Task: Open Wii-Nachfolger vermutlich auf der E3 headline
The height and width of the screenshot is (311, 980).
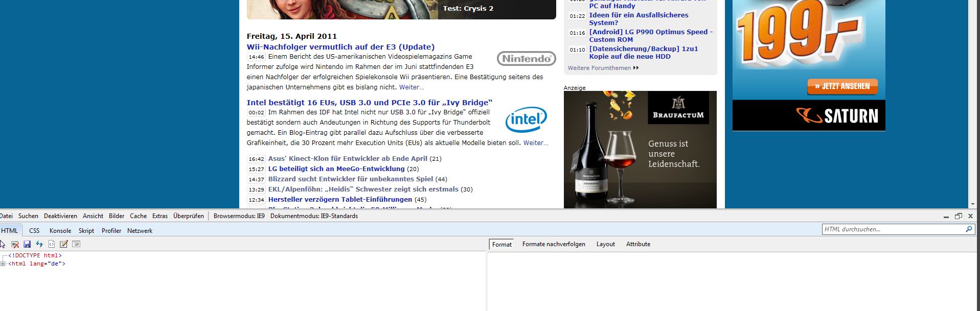Action: (340, 47)
